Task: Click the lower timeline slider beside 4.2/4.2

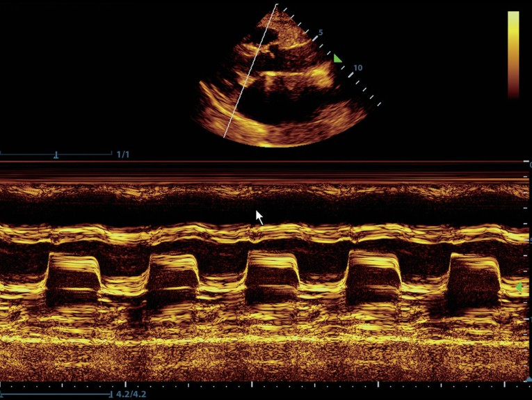Action: pyautogui.click(x=56, y=394)
